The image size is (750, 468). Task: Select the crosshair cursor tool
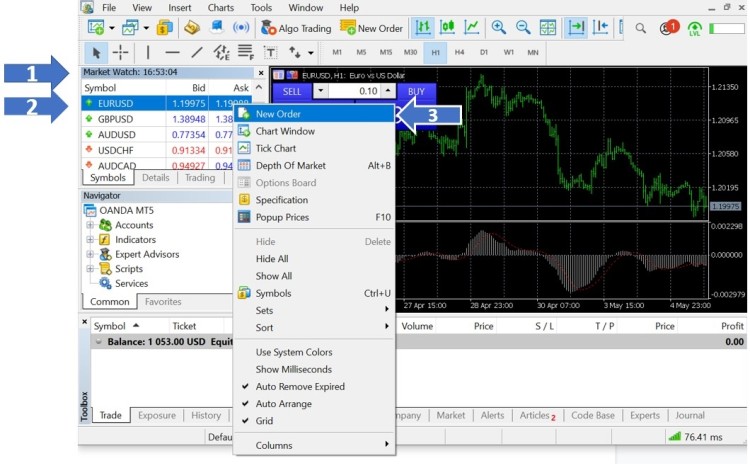tap(120, 52)
